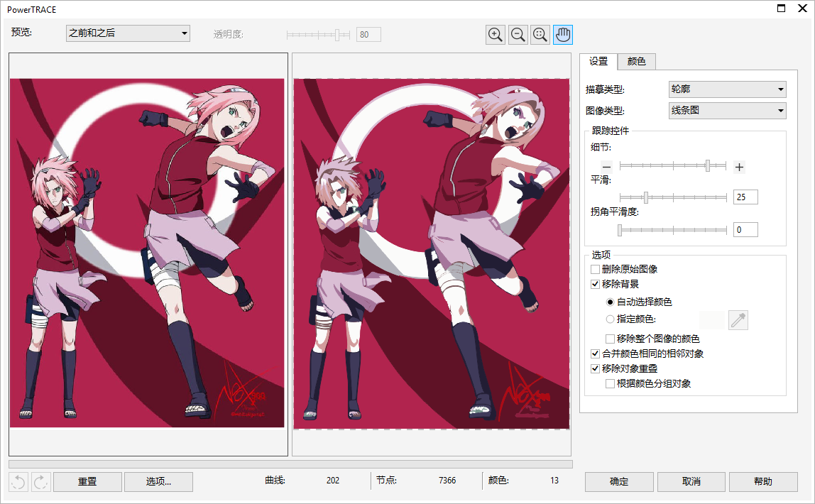The height and width of the screenshot is (504, 815).
Task: Click the 曲线 count value 202
Action: [x=333, y=481]
